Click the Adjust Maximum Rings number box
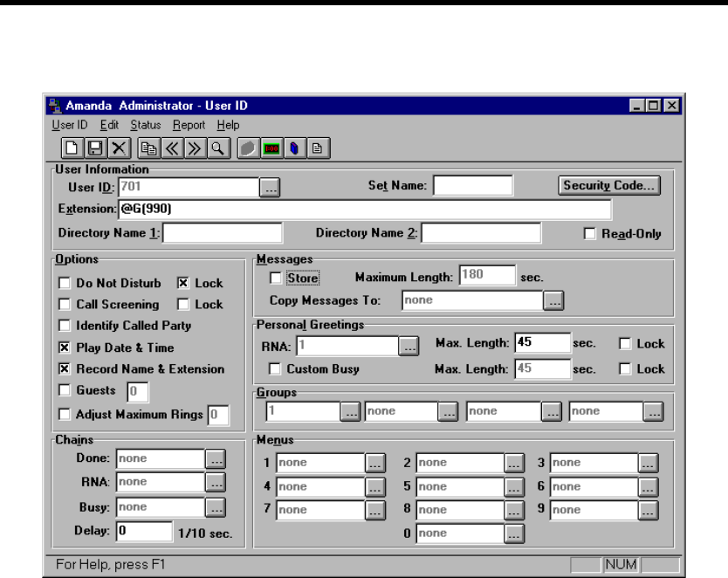This screenshot has width=728, height=578. [x=218, y=415]
